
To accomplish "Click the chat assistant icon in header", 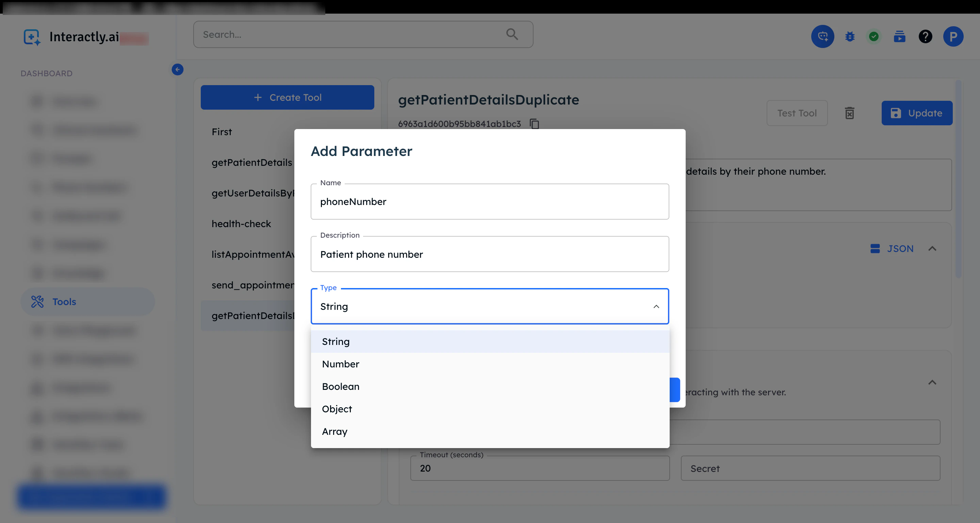I will 822,36.
